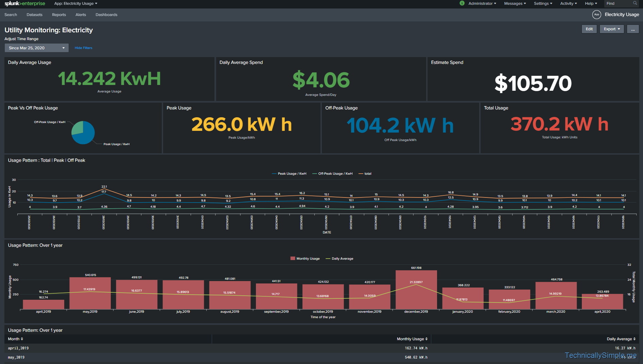
Task: Click the Edit dashboard button
Action: tap(589, 29)
